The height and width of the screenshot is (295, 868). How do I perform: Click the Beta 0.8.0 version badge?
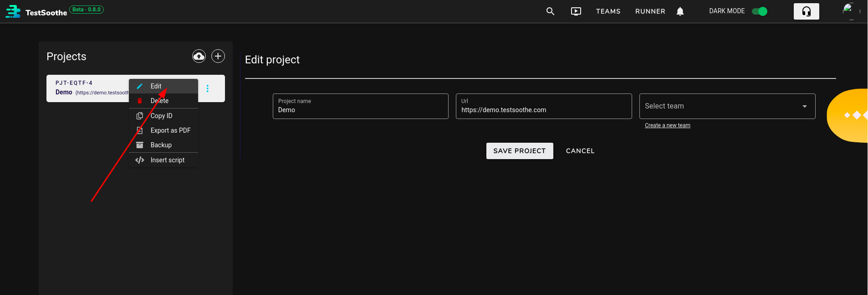(x=87, y=10)
